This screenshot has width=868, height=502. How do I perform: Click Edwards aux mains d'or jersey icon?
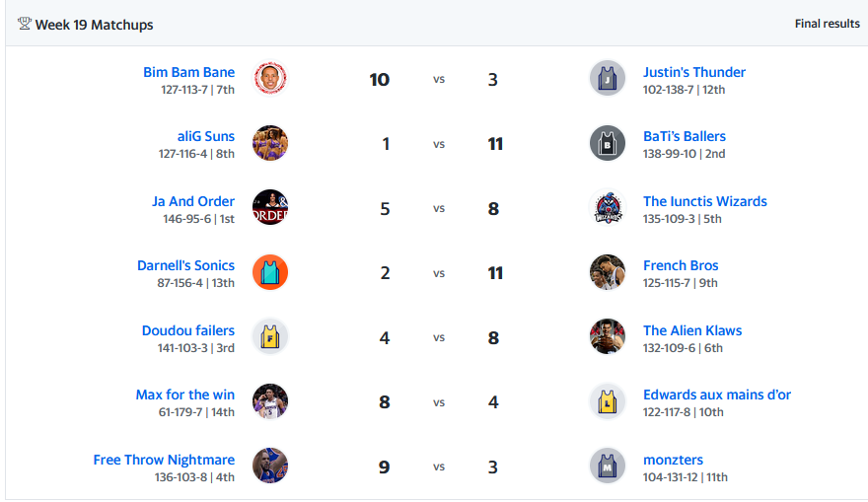tap(608, 401)
